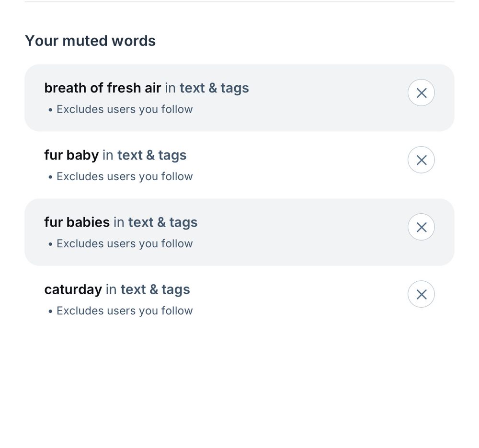Click the bullet dot under fur baby
The height and width of the screenshot is (448, 479).
pos(50,177)
